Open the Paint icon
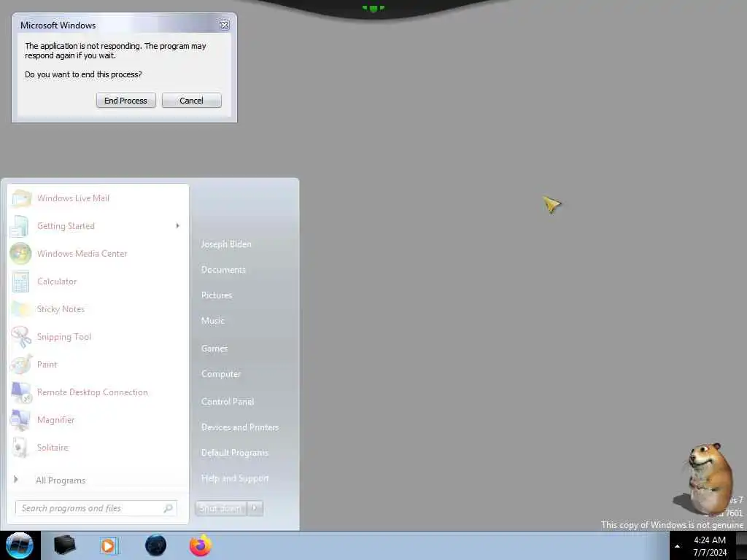This screenshot has height=560, width=747. click(x=20, y=365)
